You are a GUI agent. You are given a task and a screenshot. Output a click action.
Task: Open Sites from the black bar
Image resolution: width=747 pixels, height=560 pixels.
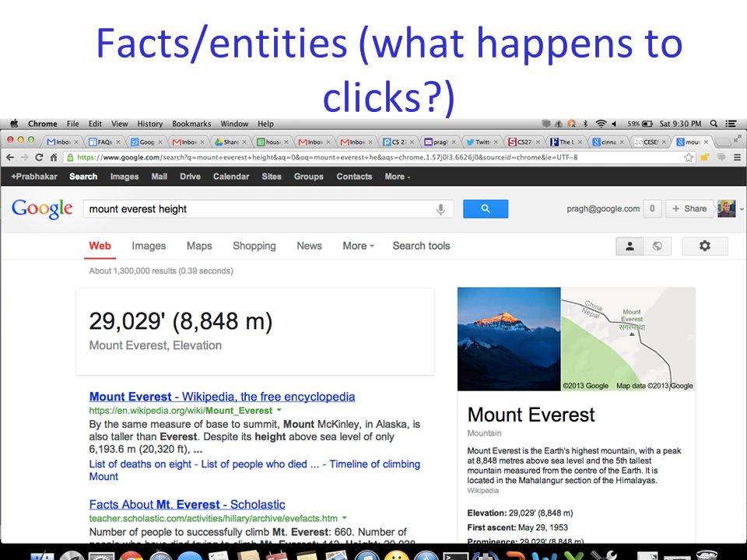point(272,177)
